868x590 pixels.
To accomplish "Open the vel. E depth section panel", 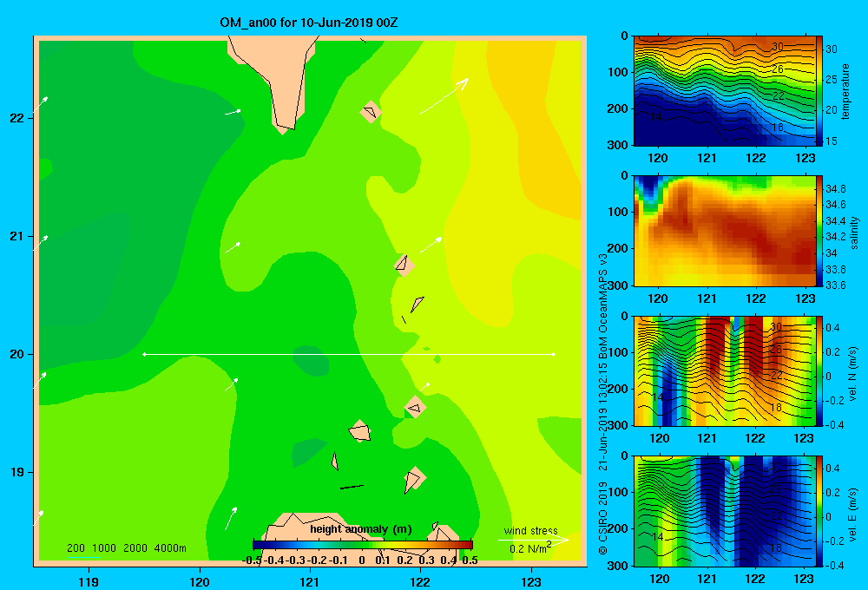I will pos(724,511).
